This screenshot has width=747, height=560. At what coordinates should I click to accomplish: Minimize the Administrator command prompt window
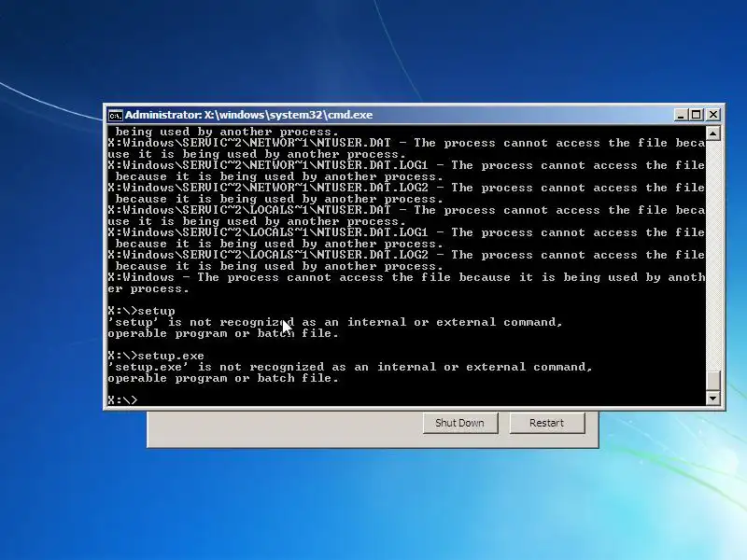(682, 115)
